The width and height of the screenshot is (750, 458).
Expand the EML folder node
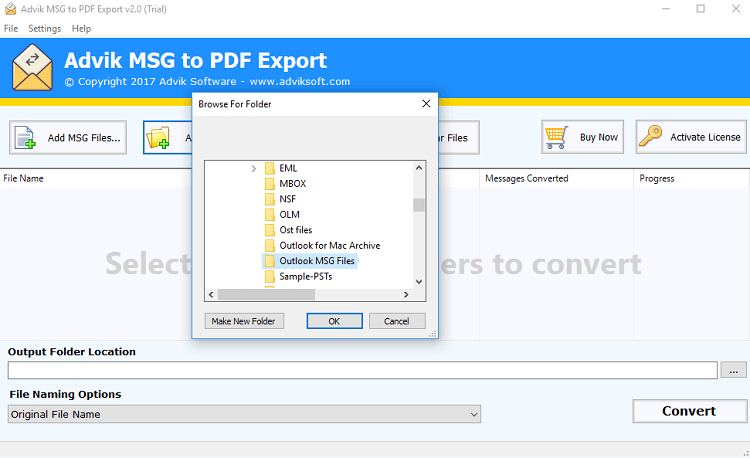(x=254, y=168)
